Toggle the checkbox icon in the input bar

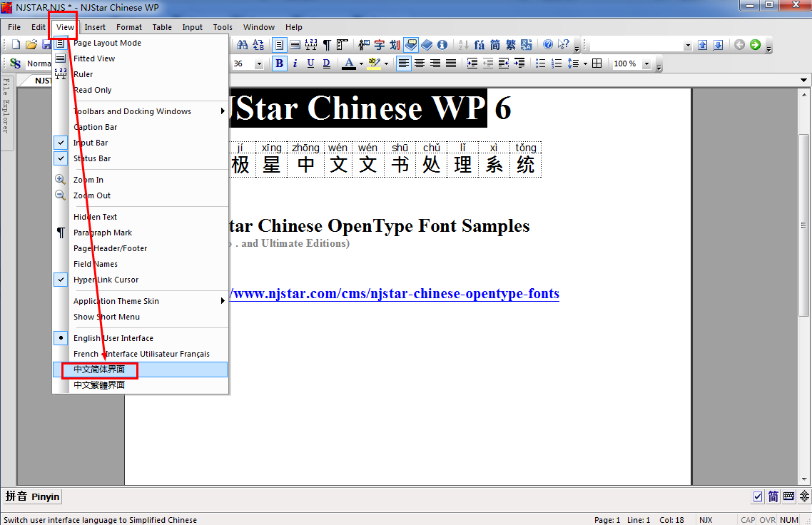pyautogui.click(x=758, y=496)
